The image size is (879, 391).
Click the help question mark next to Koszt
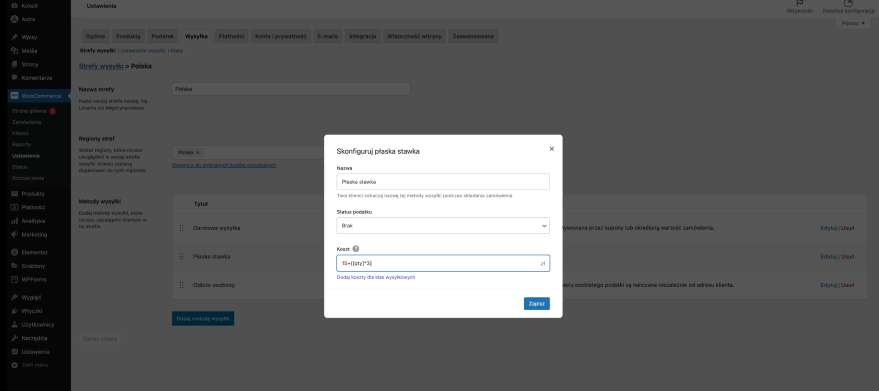click(356, 249)
